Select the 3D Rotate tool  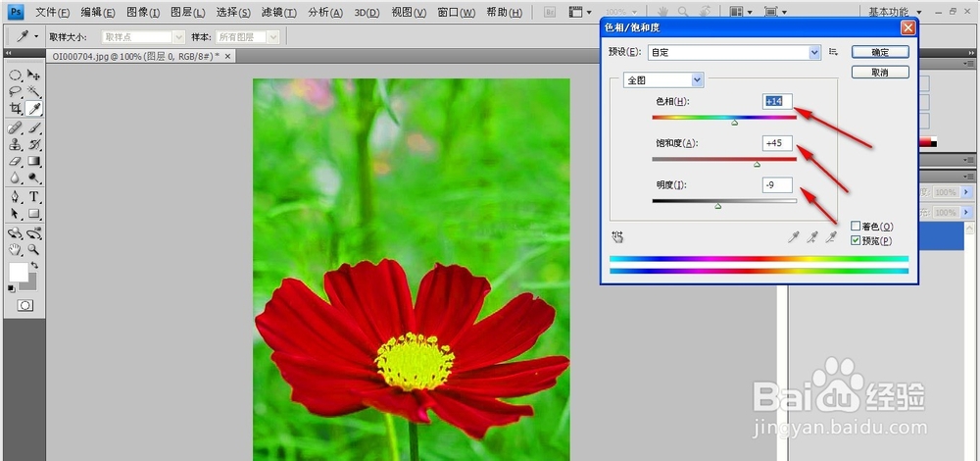click(x=15, y=233)
